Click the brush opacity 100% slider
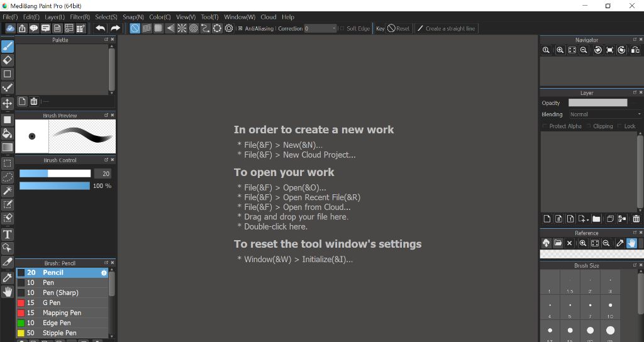The width and height of the screenshot is (644, 342). coord(55,186)
